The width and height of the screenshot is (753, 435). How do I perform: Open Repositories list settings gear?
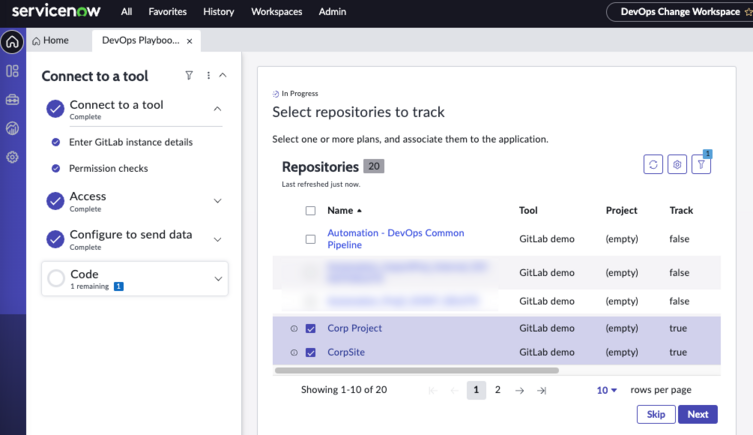677,164
